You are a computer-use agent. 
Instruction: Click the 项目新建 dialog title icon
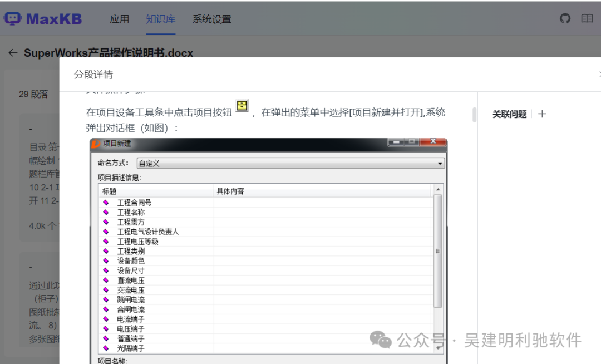[x=96, y=144]
